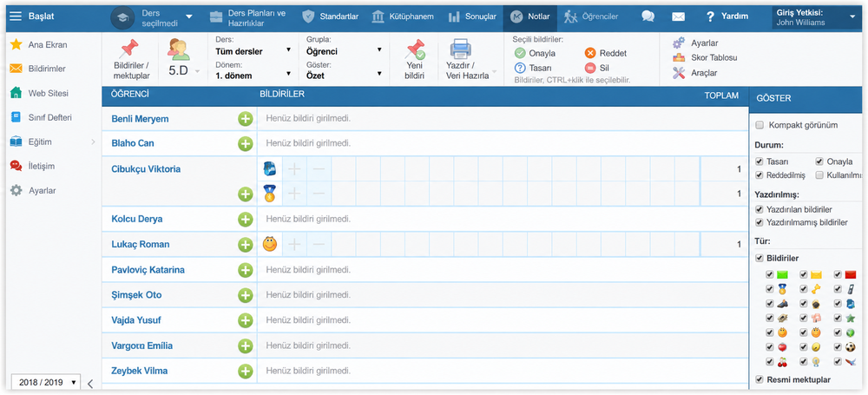Screen dimensions: 868x395
Task: Click the Yeni bildiri pushpin icon
Action: 415,49
